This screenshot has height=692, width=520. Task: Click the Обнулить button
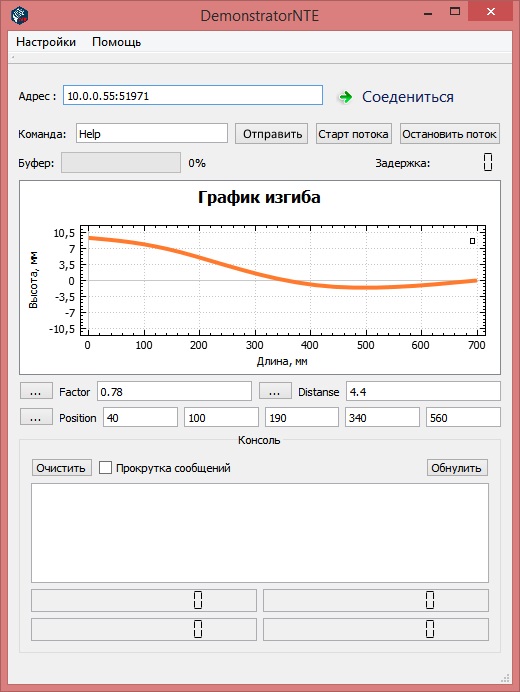pyautogui.click(x=457, y=468)
